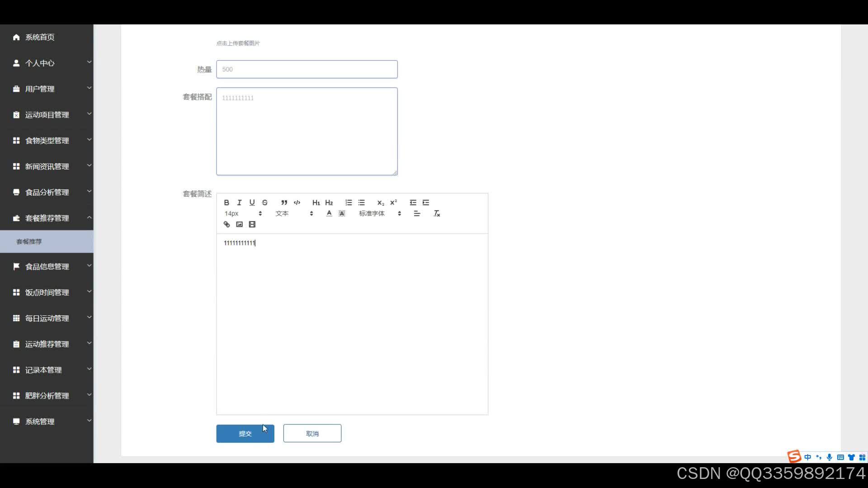This screenshot has height=488, width=868.
Task: Click inside the 套餐简述 rich text area
Action: pyautogui.click(x=352, y=324)
